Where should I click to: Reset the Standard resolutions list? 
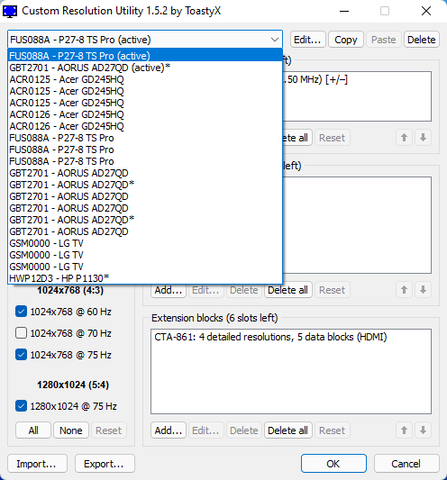click(x=332, y=290)
